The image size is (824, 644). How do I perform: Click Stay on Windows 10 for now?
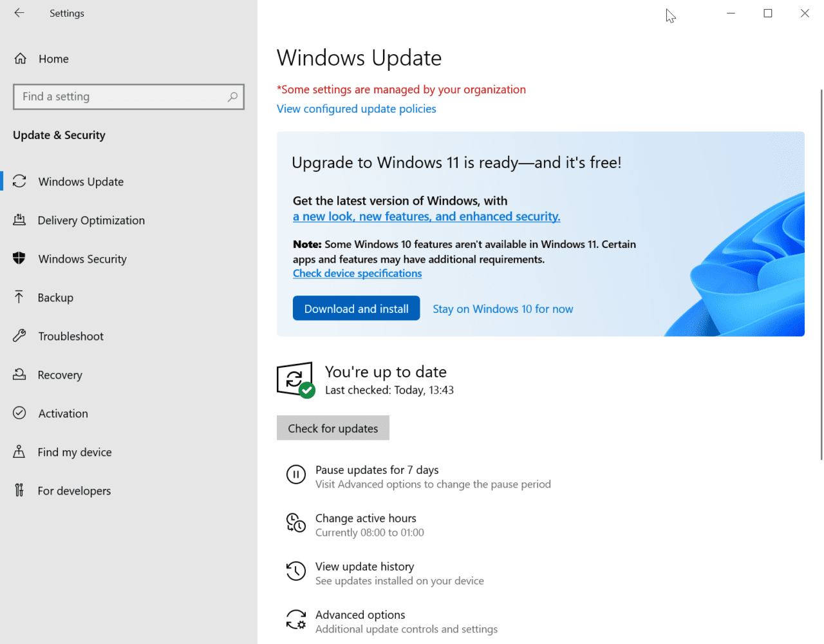(503, 309)
